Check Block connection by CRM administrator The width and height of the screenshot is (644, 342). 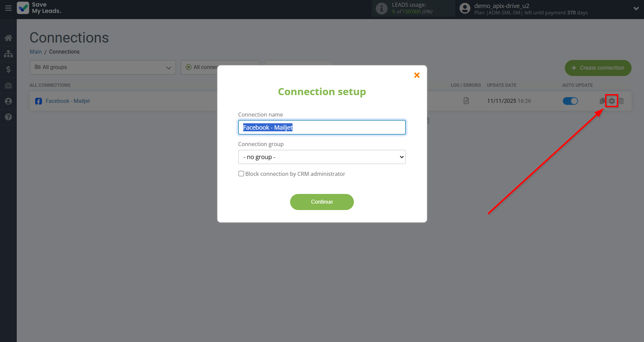pyautogui.click(x=241, y=174)
